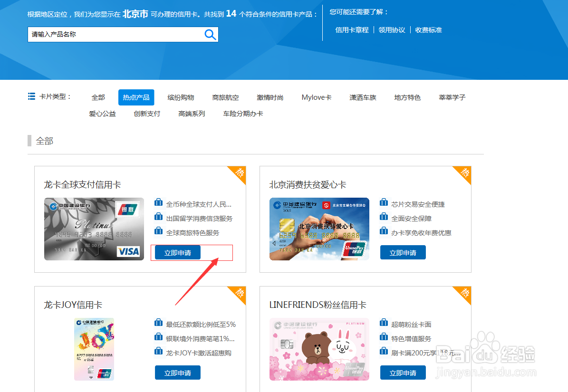Viewport: 568px width, 392px height.
Task: Select the 缤纷购物 category
Action: (181, 97)
